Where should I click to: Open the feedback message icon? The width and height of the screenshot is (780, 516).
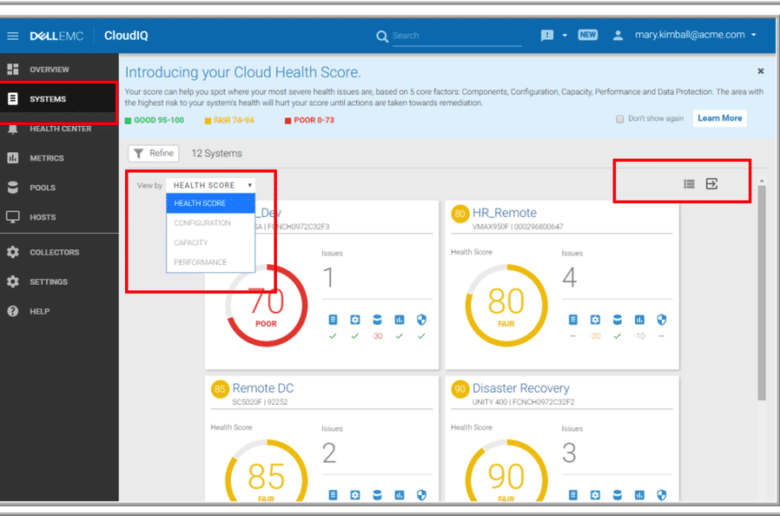click(x=547, y=35)
